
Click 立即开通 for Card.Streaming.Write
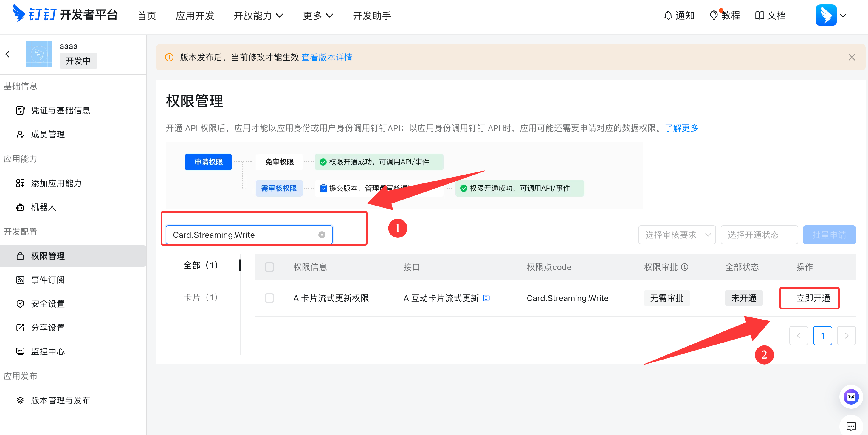point(813,298)
